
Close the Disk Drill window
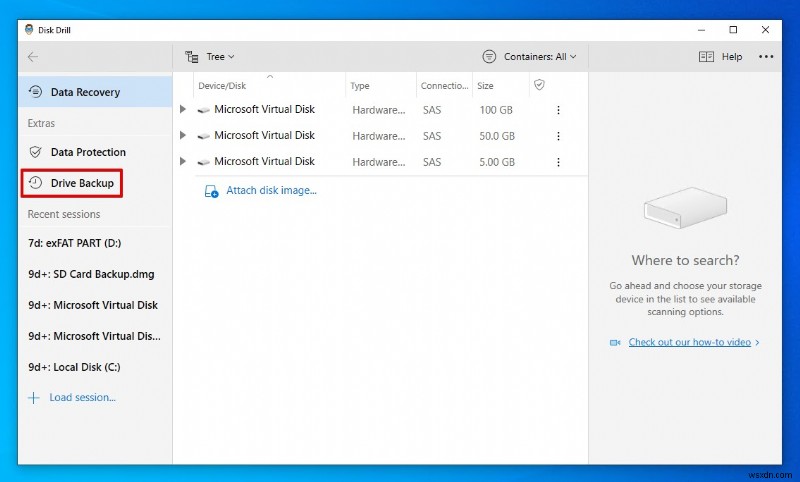coord(765,30)
